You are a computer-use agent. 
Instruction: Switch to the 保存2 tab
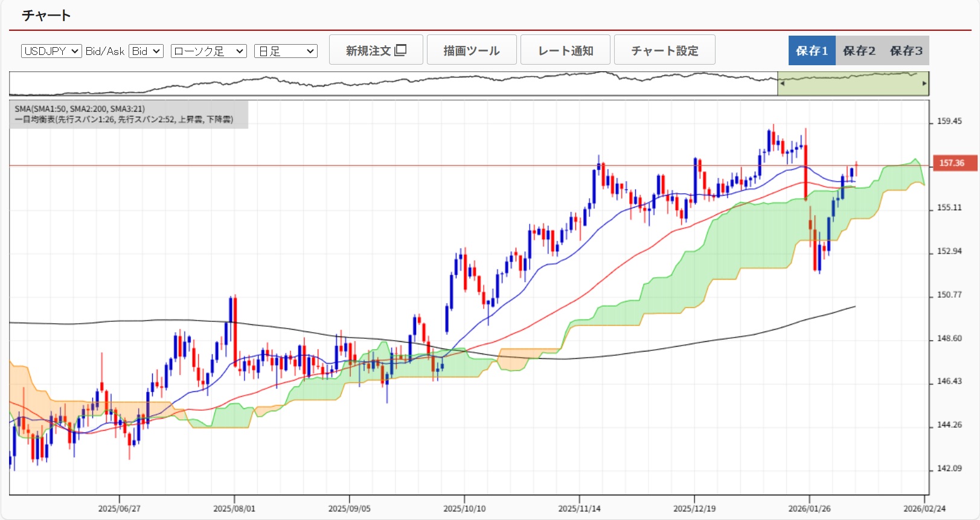859,51
